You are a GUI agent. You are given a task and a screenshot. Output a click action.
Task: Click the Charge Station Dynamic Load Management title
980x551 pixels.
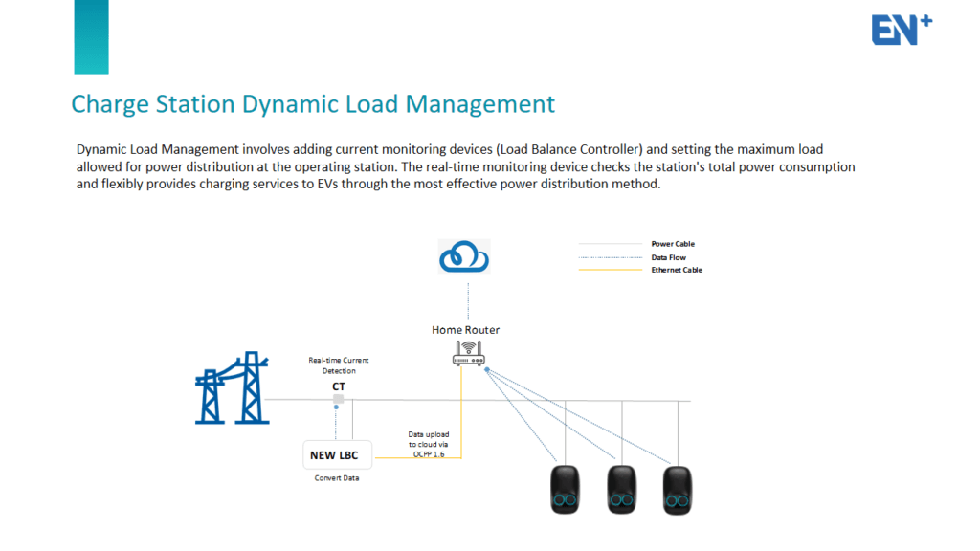click(312, 103)
